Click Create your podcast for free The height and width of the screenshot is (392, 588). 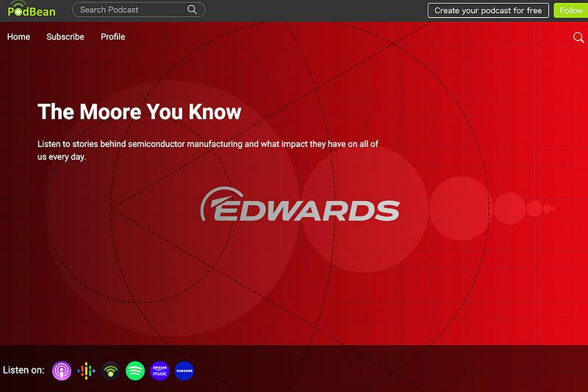click(488, 10)
